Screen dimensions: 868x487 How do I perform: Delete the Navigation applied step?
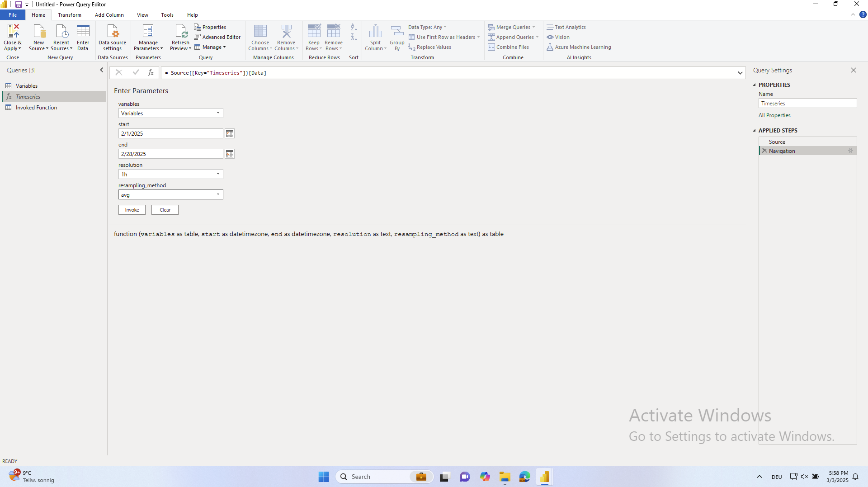coord(764,151)
